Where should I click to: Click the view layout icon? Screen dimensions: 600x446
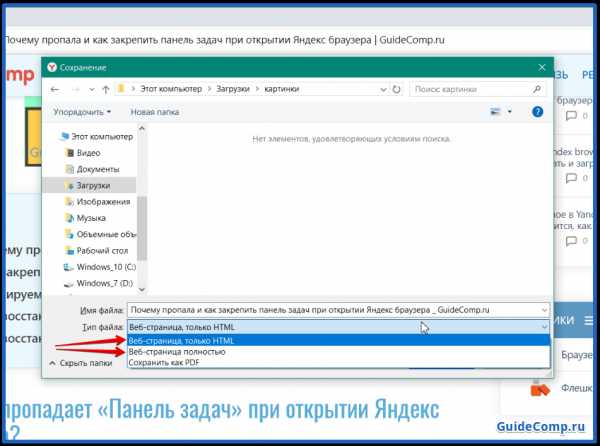coord(495,112)
